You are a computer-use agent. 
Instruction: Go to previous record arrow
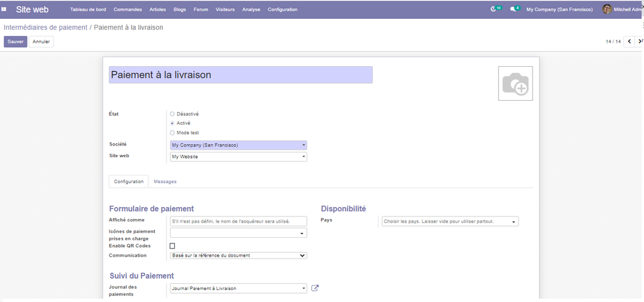click(630, 42)
